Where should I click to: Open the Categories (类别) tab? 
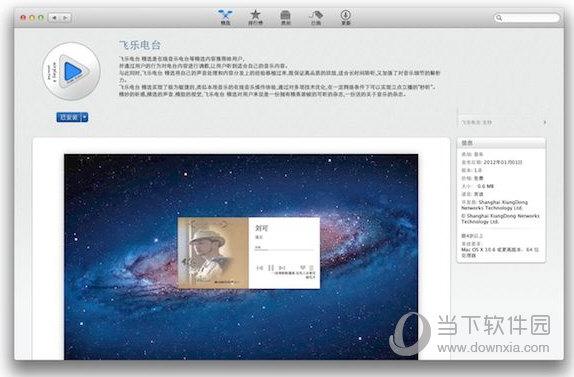(x=285, y=17)
